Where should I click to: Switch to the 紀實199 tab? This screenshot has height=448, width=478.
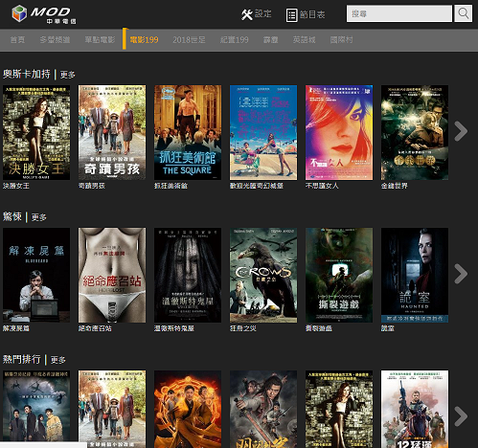[235, 40]
